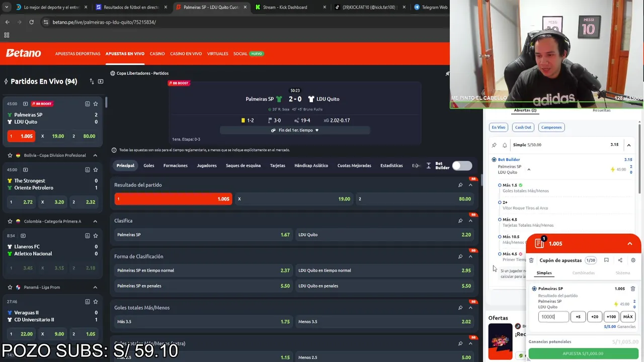Open the Saques de esquina tab
Screen dimensions: 644x362
coord(243,165)
